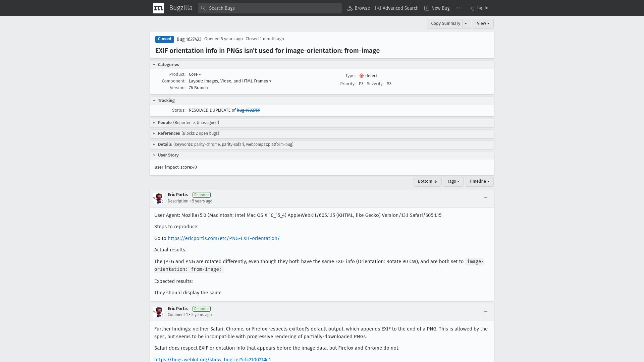This screenshot has width=644, height=362.
Task: Open the Core product dropdown
Action: (195, 74)
